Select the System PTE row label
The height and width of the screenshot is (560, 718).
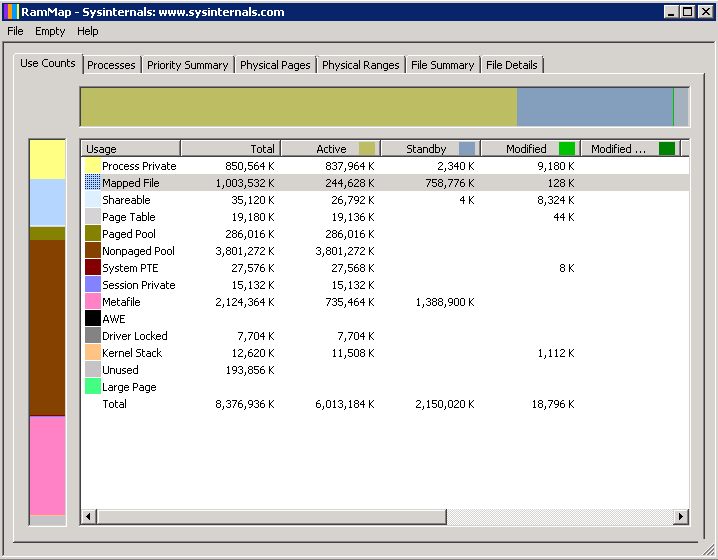point(130,267)
